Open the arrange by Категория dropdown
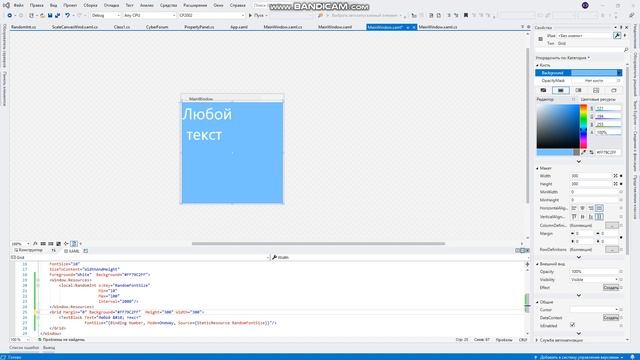Image resolution: width=640 pixels, height=360 pixels. pos(562,58)
